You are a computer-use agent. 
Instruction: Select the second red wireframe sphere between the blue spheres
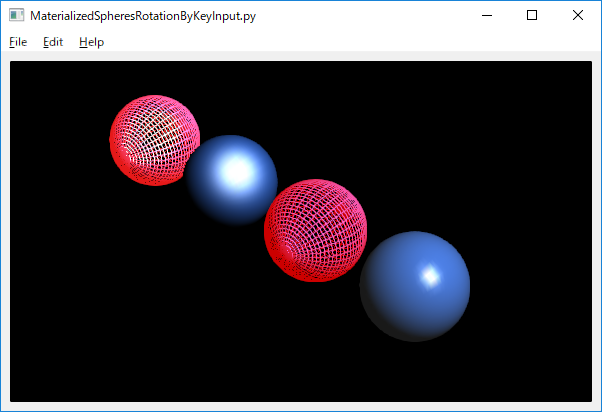(315, 230)
